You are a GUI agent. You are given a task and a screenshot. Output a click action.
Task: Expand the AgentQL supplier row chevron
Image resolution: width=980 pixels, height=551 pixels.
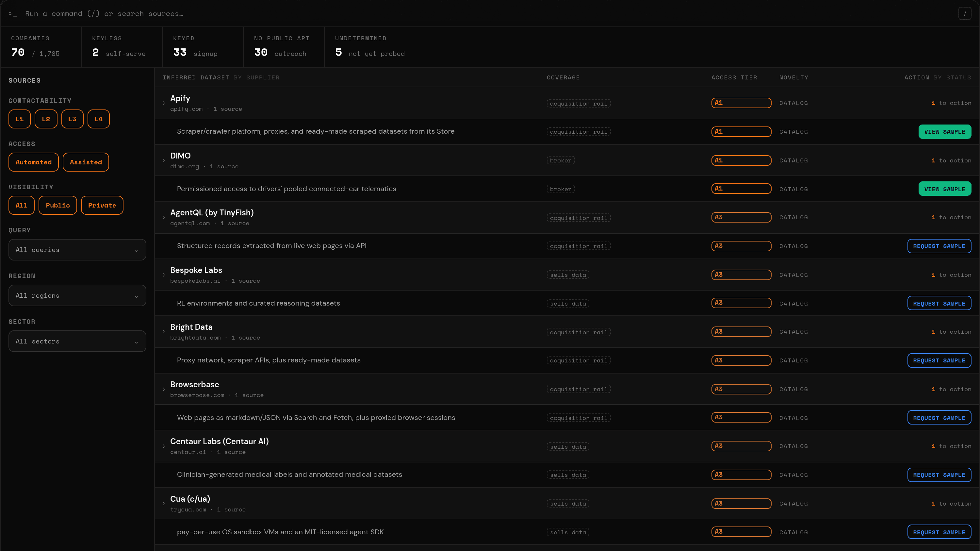click(164, 218)
